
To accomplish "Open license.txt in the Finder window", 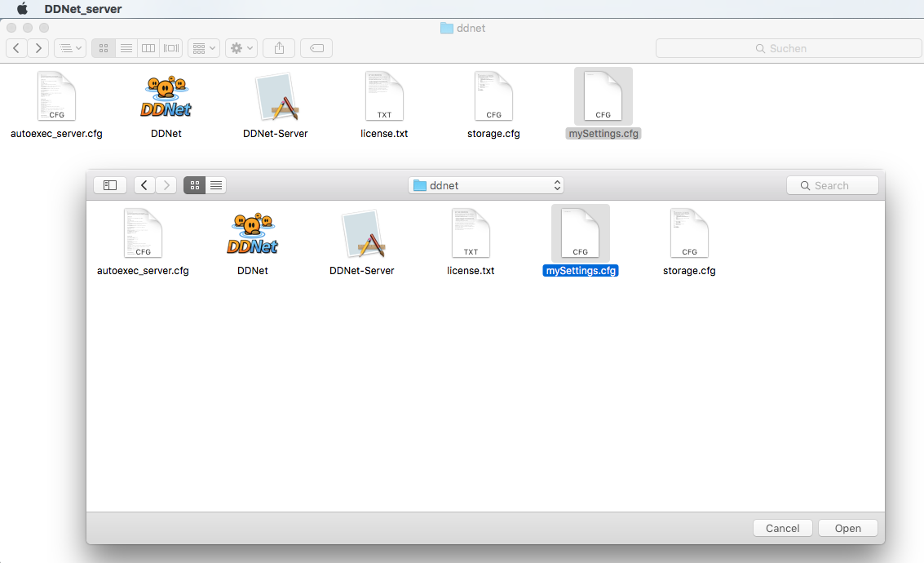I will pyautogui.click(x=384, y=96).
